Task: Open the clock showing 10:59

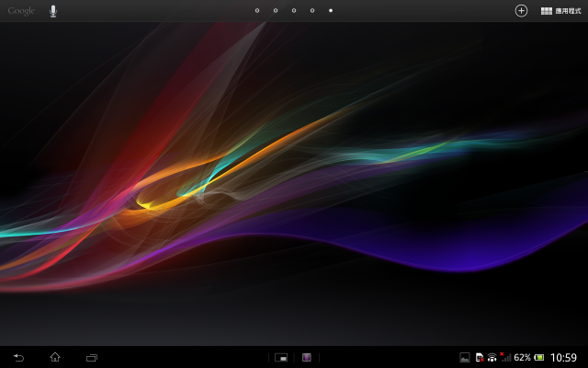Action: tap(563, 358)
